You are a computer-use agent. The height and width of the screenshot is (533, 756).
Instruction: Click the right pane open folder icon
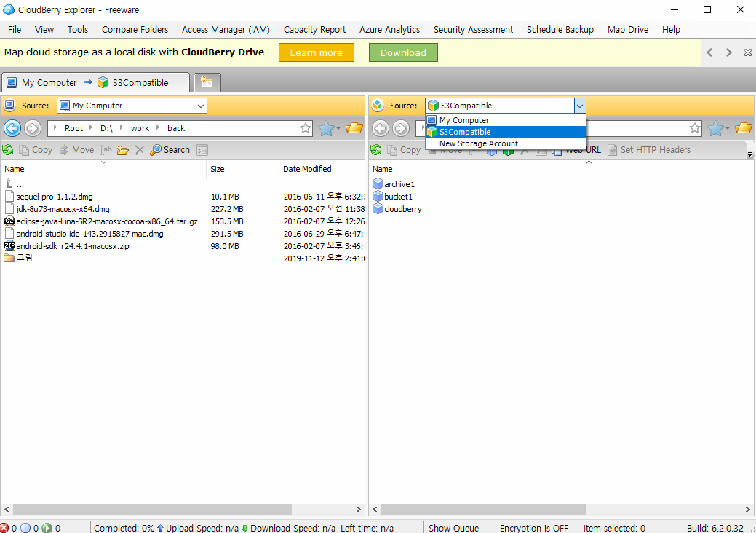pyautogui.click(x=744, y=128)
